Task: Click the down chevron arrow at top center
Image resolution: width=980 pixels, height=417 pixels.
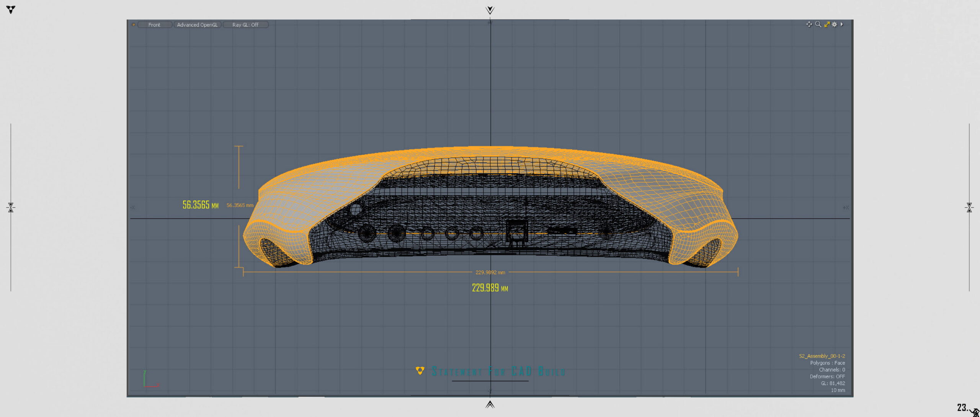Action: 490,10
